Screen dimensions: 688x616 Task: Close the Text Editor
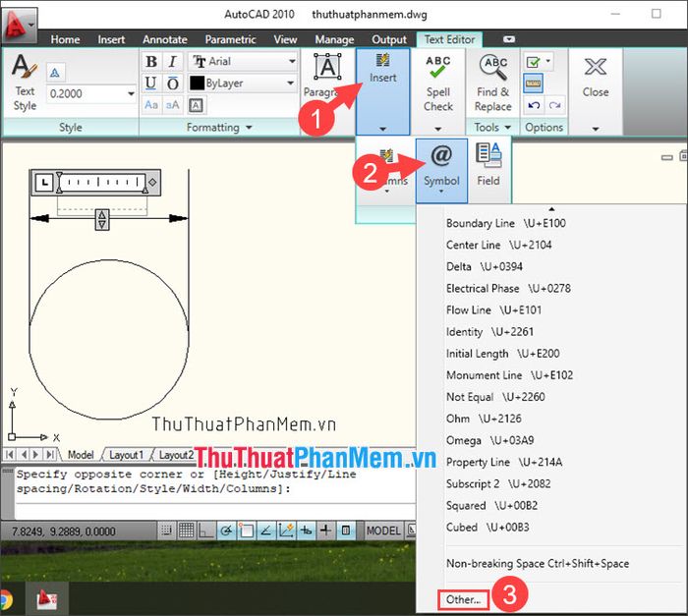595,77
